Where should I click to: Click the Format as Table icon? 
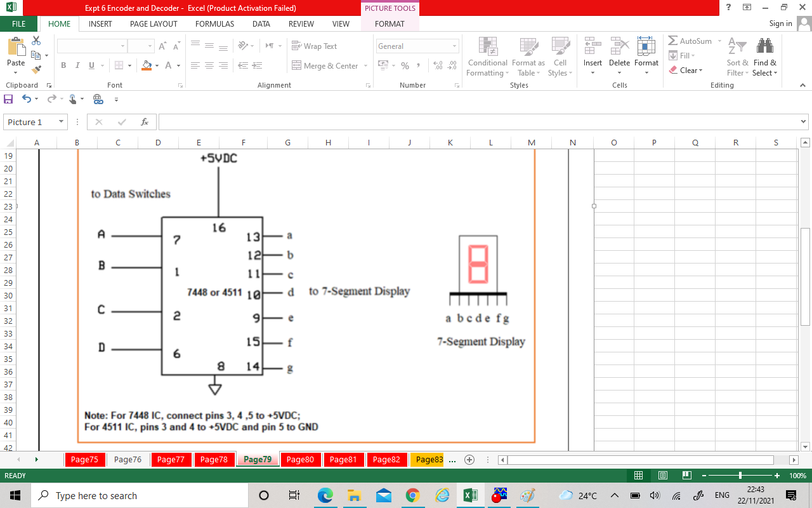(528, 57)
